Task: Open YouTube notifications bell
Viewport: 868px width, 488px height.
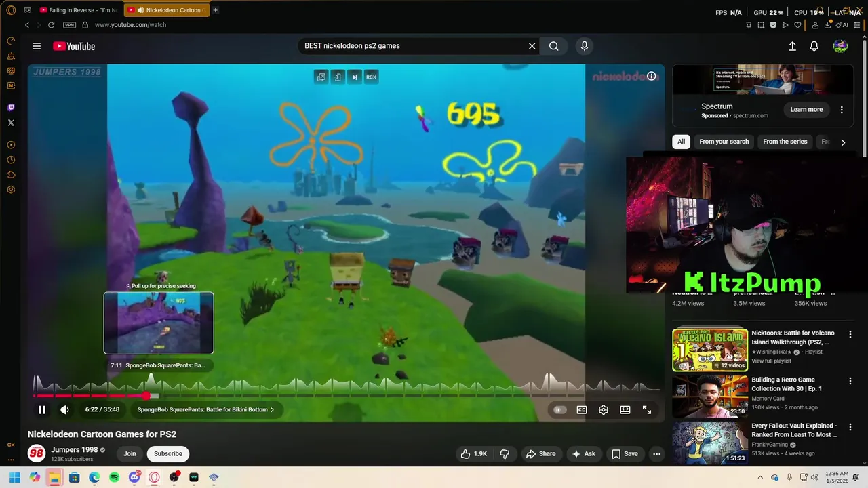Action: click(x=814, y=46)
